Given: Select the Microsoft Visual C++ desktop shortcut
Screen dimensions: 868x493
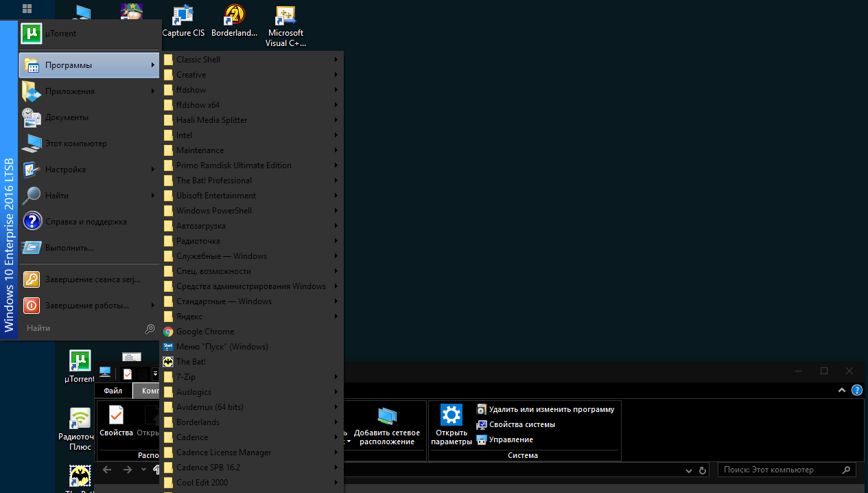Looking at the screenshot, I should coord(285,26).
